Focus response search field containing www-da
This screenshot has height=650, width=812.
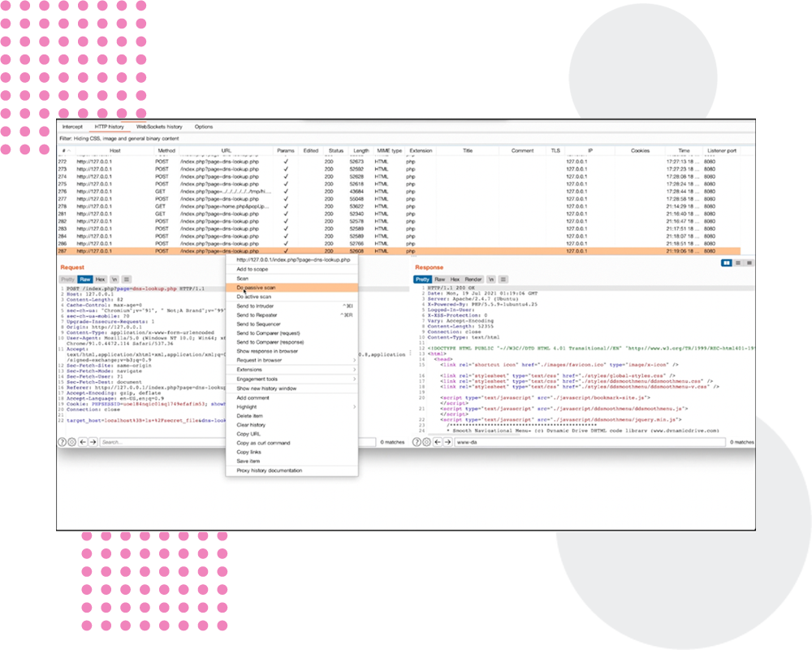[590, 442]
